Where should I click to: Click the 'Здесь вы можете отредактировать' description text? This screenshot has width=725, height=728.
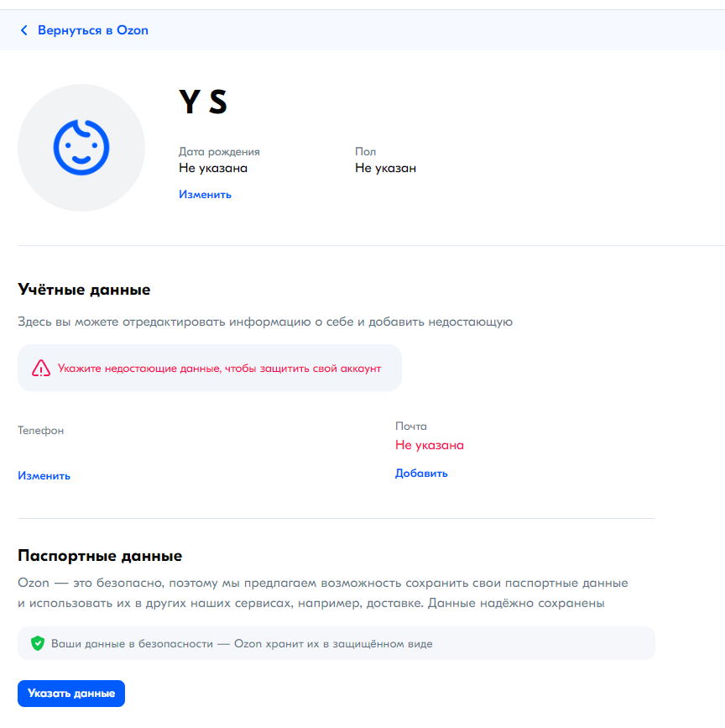[264, 322]
